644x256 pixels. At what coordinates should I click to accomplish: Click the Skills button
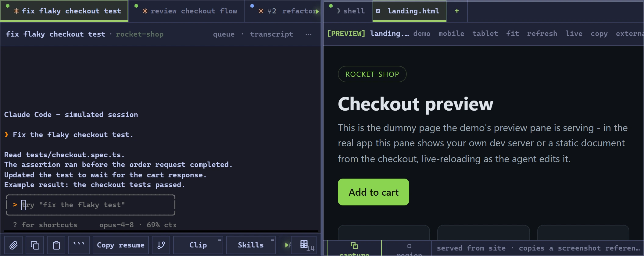tap(251, 245)
